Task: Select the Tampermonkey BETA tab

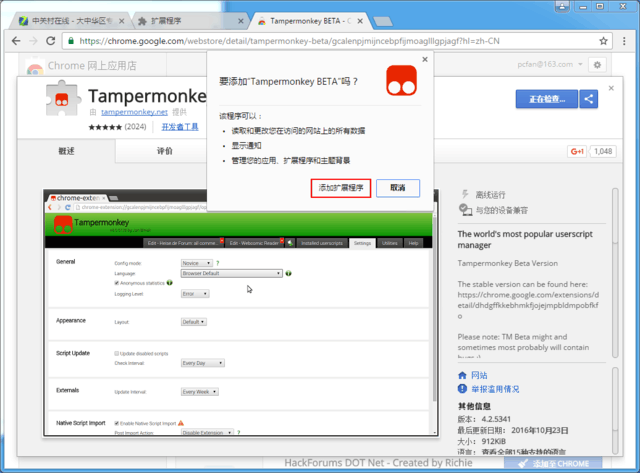Action: [310, 21]
